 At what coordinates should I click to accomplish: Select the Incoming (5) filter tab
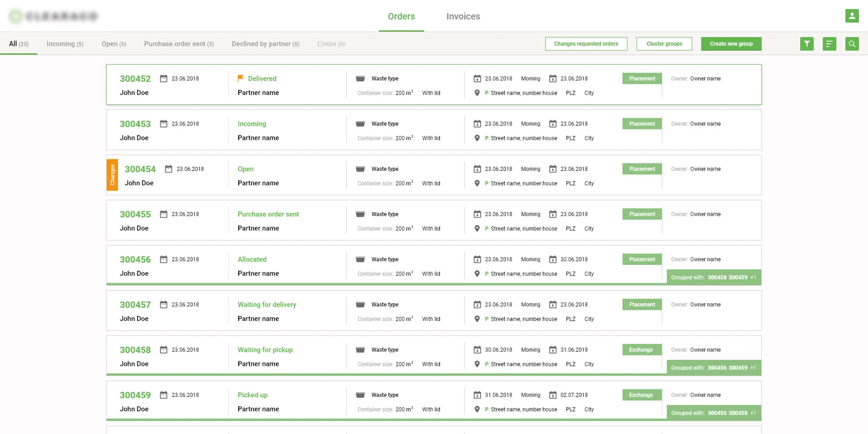point(65,44)
